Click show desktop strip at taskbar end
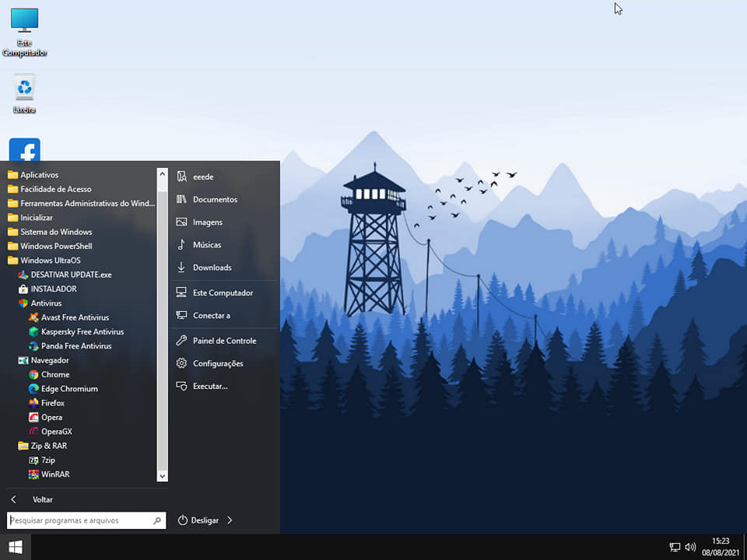The height and width of the screenshot is (560, 747). [745, 547]
